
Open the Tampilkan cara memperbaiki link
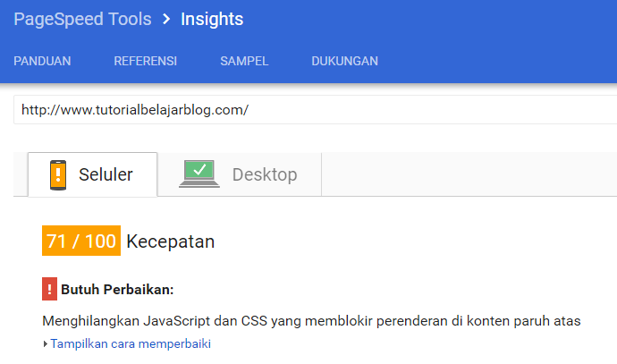131,343
